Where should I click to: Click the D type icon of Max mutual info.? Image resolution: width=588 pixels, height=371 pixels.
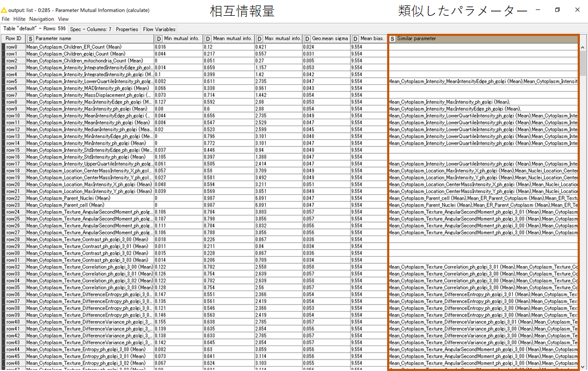(260, 39)
